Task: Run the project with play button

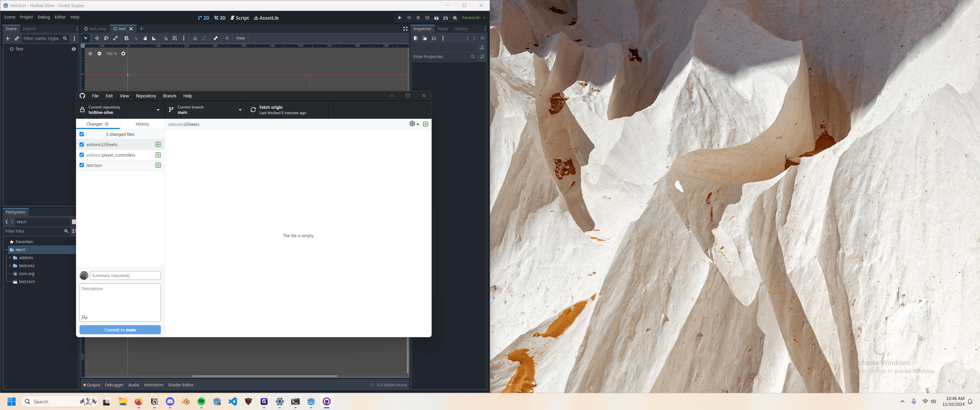Action: [399, 18]
